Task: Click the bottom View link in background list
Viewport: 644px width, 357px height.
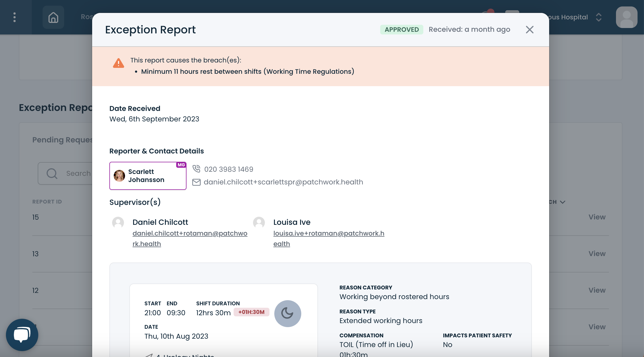Action: tap(597, 327)
